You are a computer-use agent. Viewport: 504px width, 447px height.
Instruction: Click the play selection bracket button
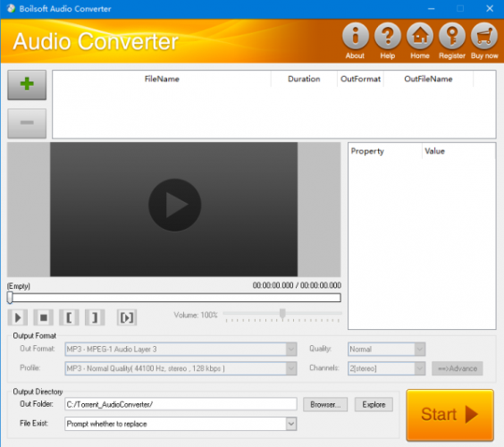point(127,317)
